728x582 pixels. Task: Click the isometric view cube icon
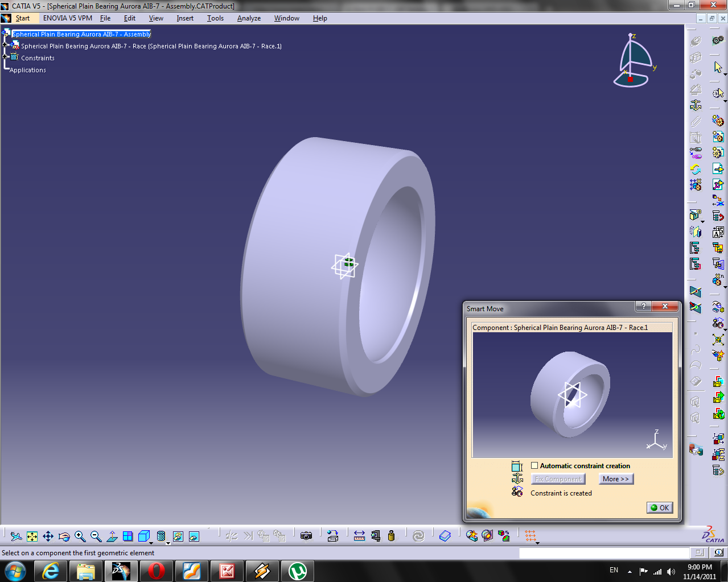click(x=143, y=536)
